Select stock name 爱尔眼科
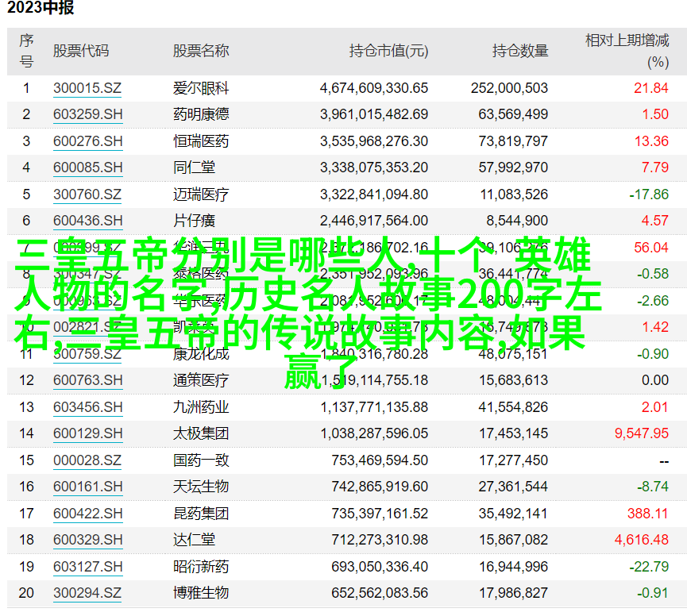687x616 pixels. (x=201, y=88)
